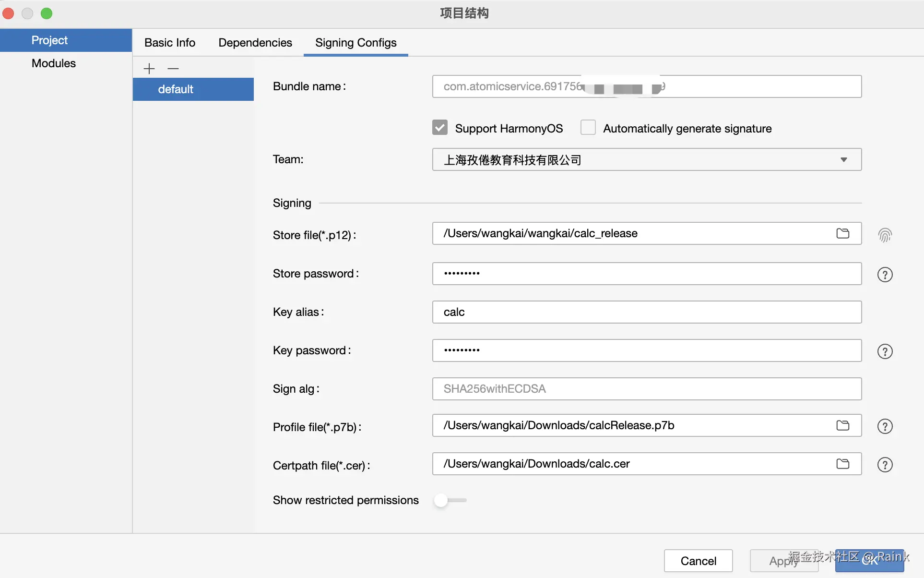Click the plus icon to add signing config
Viewport: 924px width, 578px height.
tap(149, 69)
